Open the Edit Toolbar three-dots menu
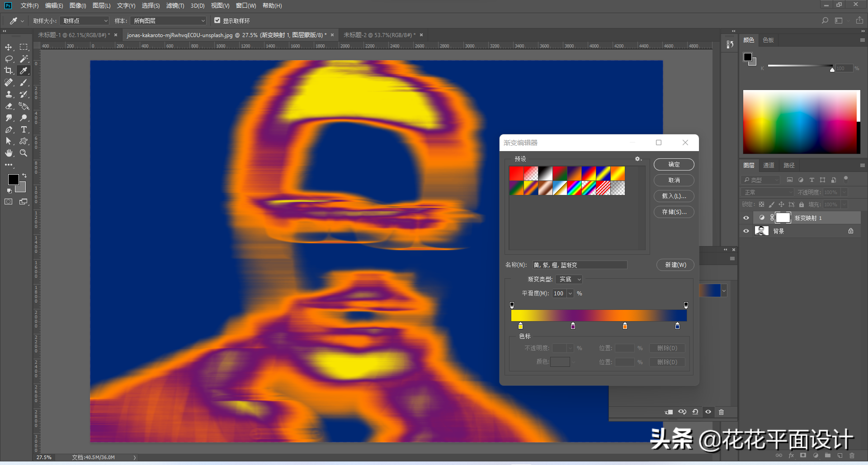The width and height of the screenshot is (868, 465). (9, 165)
